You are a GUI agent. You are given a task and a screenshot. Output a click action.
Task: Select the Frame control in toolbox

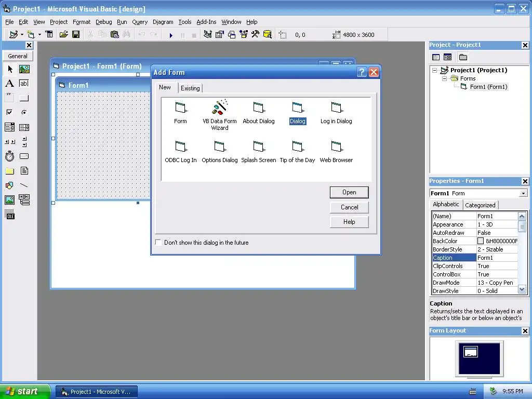coord(10,98)
